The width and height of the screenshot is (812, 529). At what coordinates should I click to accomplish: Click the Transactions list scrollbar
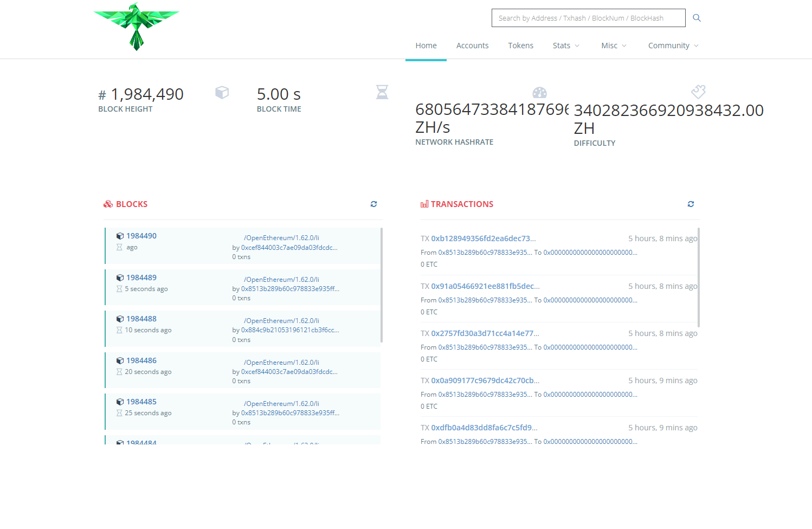699,278
